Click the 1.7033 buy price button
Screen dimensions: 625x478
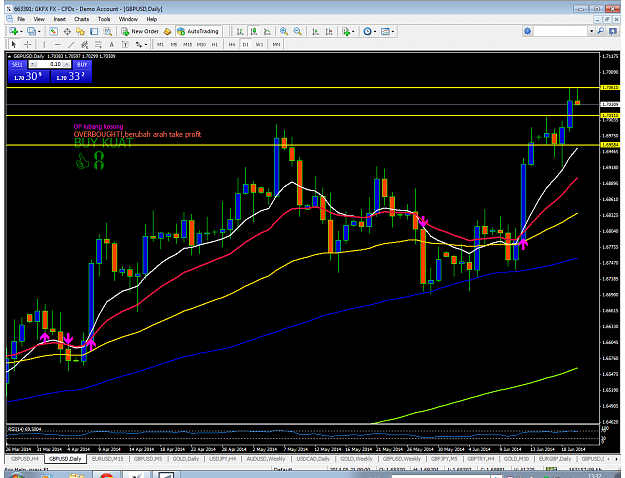71,76
